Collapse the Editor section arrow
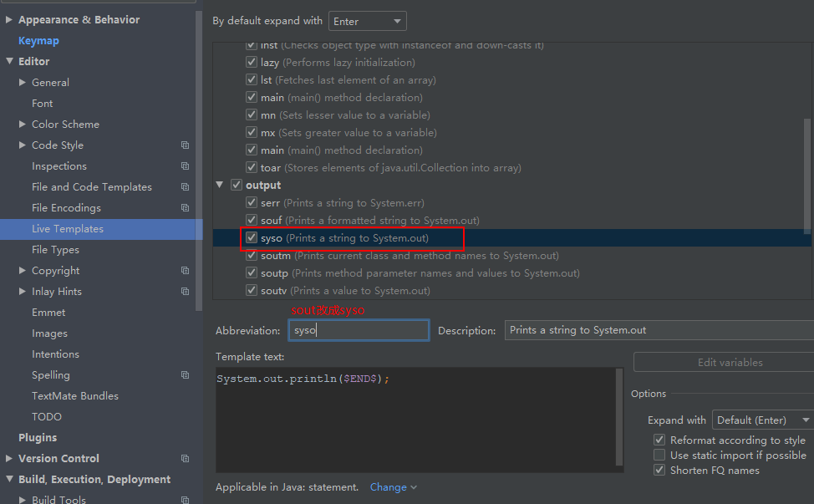The height and width of the screenshot is (504, 814). click(9, 61)
